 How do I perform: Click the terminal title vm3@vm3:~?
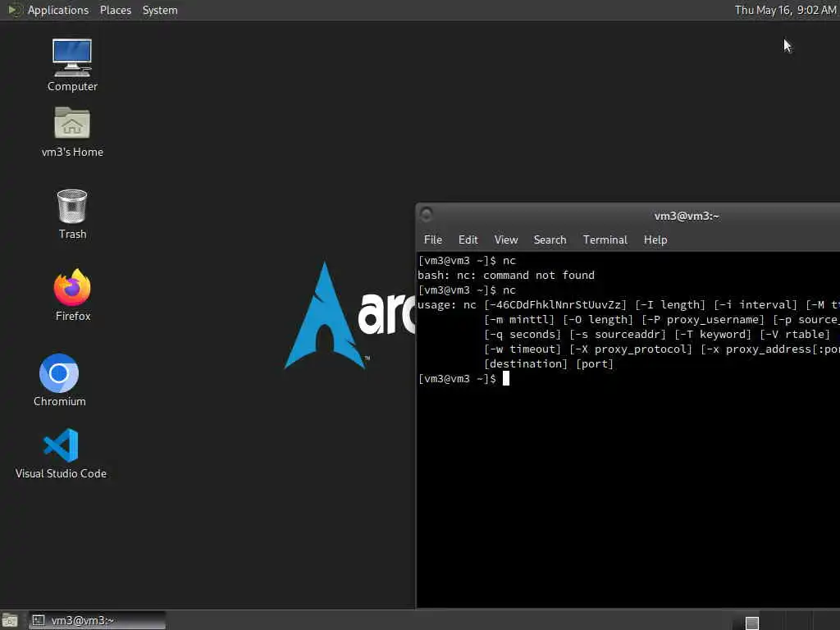[x=687, y=216]
